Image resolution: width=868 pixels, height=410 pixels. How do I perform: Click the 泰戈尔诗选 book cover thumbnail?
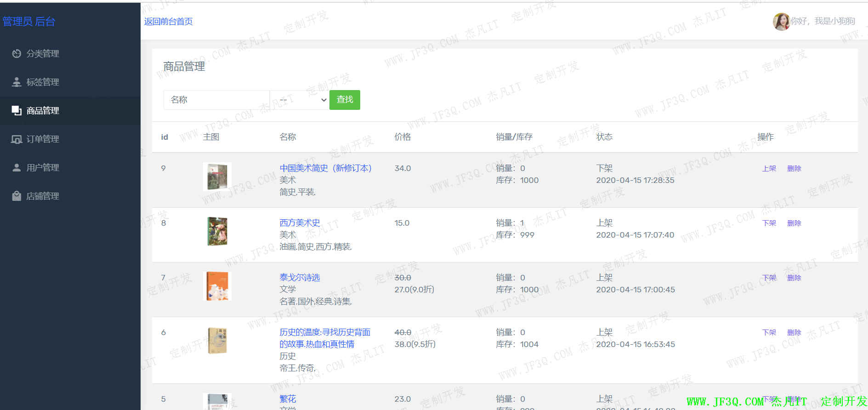[x=217, y=286]
